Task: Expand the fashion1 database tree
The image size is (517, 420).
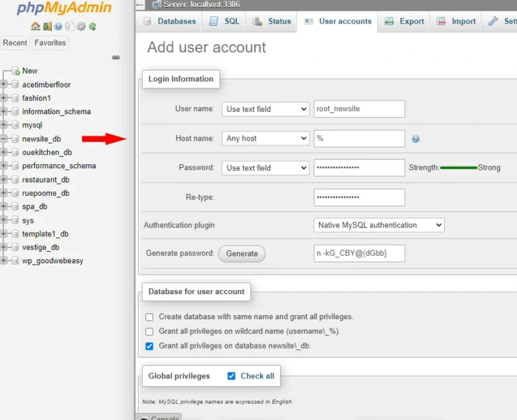Action: [x=3, y=98]
